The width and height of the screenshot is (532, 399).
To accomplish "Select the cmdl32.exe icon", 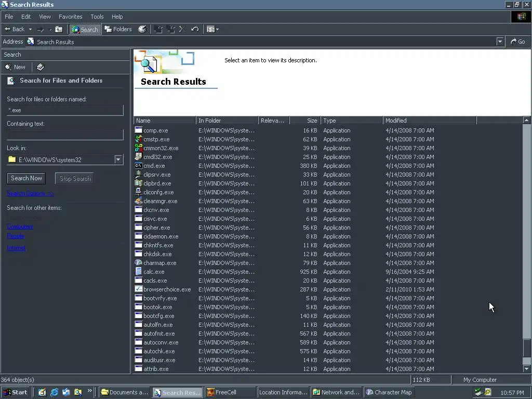I will coord(138,157).
